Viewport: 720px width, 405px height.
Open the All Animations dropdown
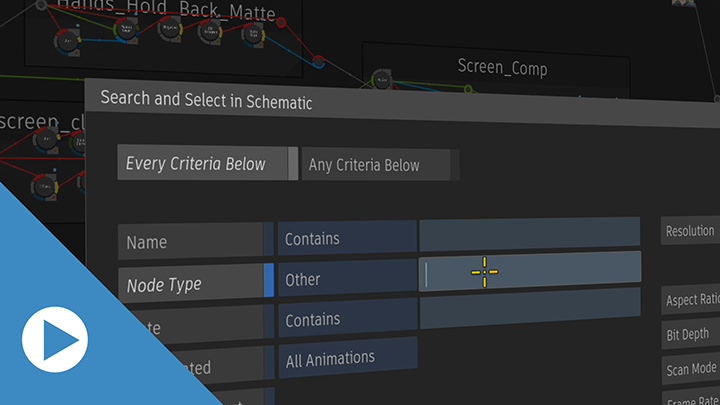coord(348,358)
